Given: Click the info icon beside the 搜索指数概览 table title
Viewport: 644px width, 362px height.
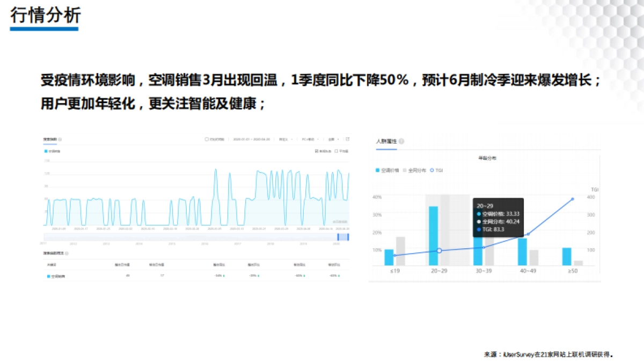Looking at the screenshot, I should coord(68,254).
